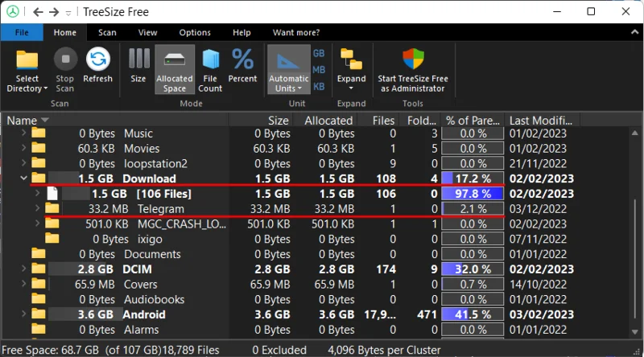The height and width of the screenshot is (357, 644).
Task: Click the Stop Scan button
Action: click(65, 71)
